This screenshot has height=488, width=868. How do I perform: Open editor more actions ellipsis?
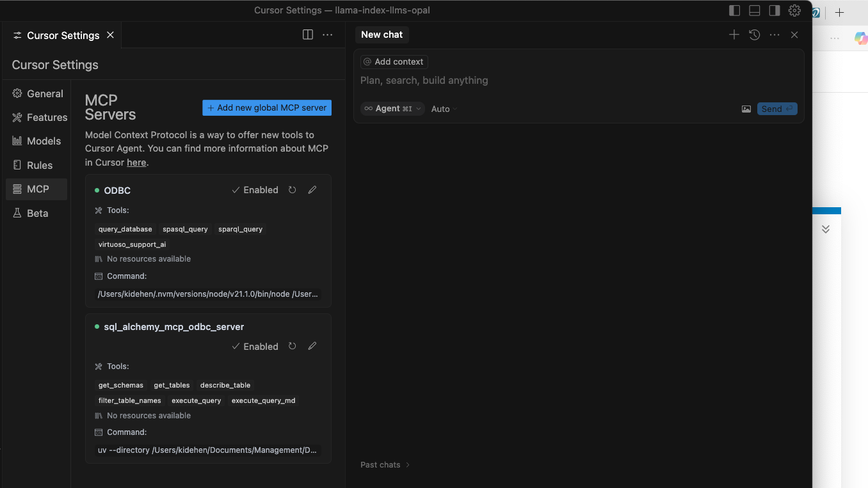tap(328, 35)
